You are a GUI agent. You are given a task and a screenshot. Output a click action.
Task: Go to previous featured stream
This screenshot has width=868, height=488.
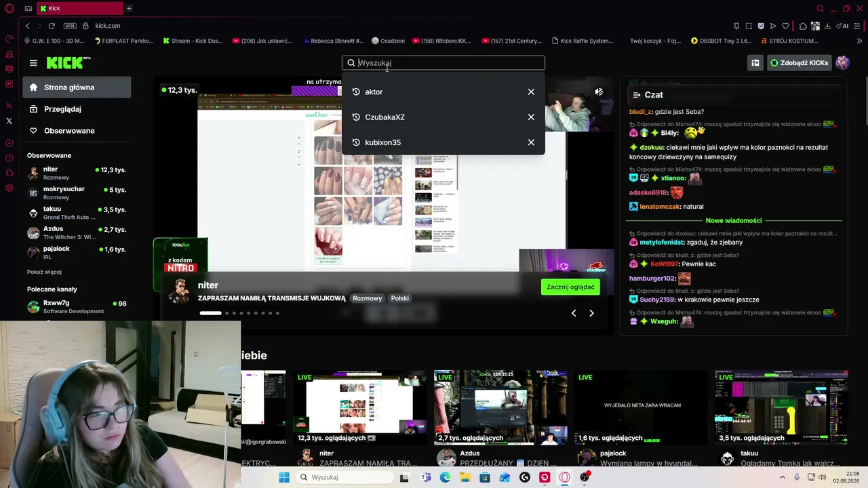[x=574, y=313]
